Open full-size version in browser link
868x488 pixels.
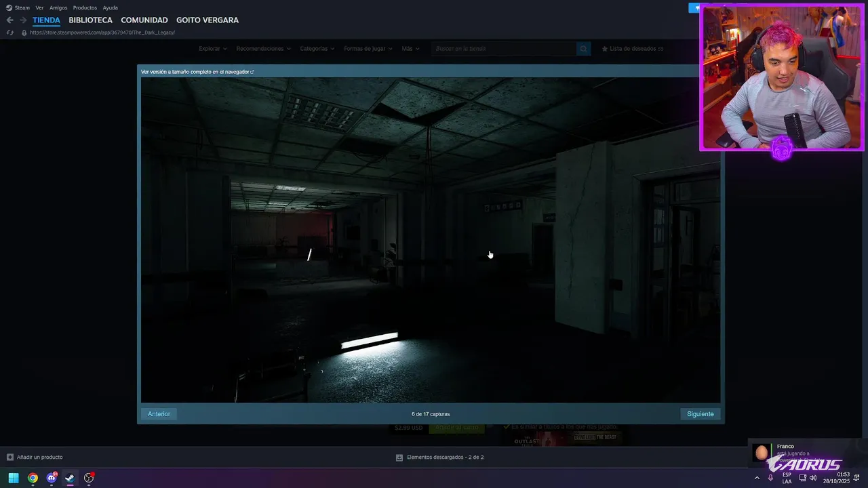click(x=197, y=72)
